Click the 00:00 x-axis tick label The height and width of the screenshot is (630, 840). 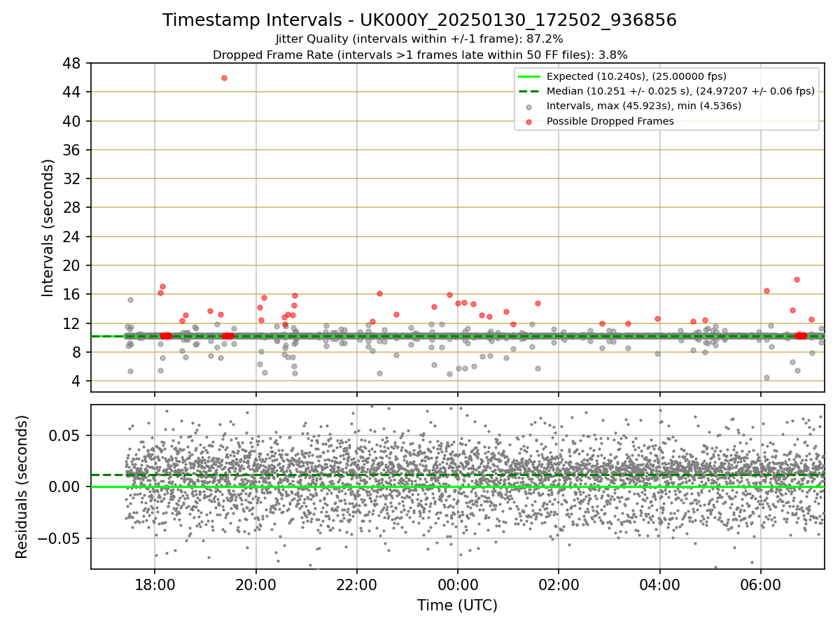tap(458, 584)
